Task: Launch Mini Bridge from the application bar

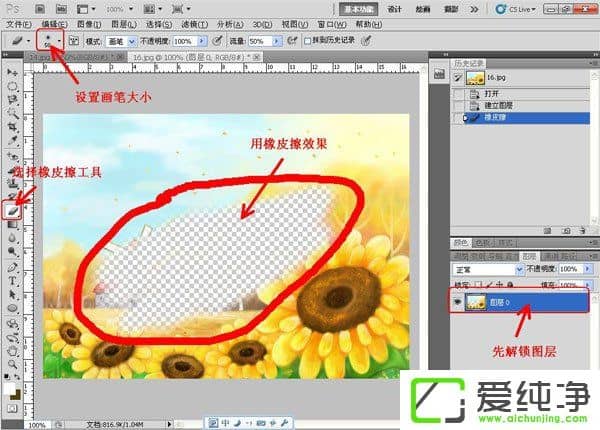Action: click(x=61, y=9)
